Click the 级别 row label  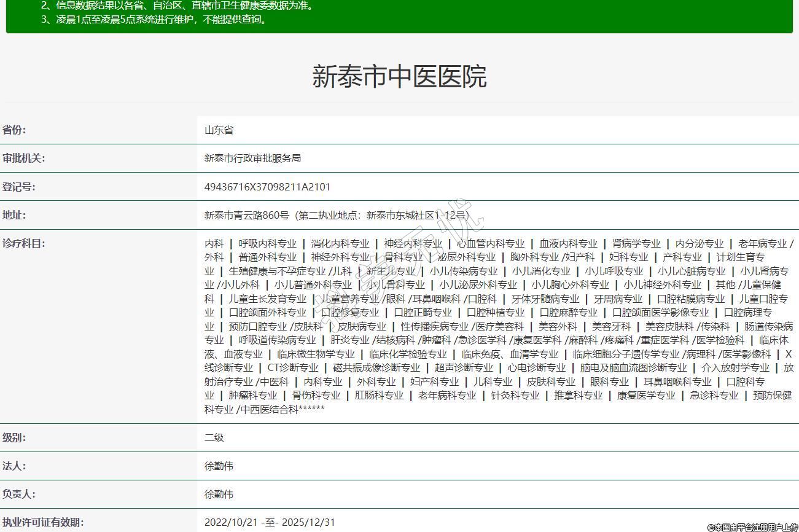[14, 437]
